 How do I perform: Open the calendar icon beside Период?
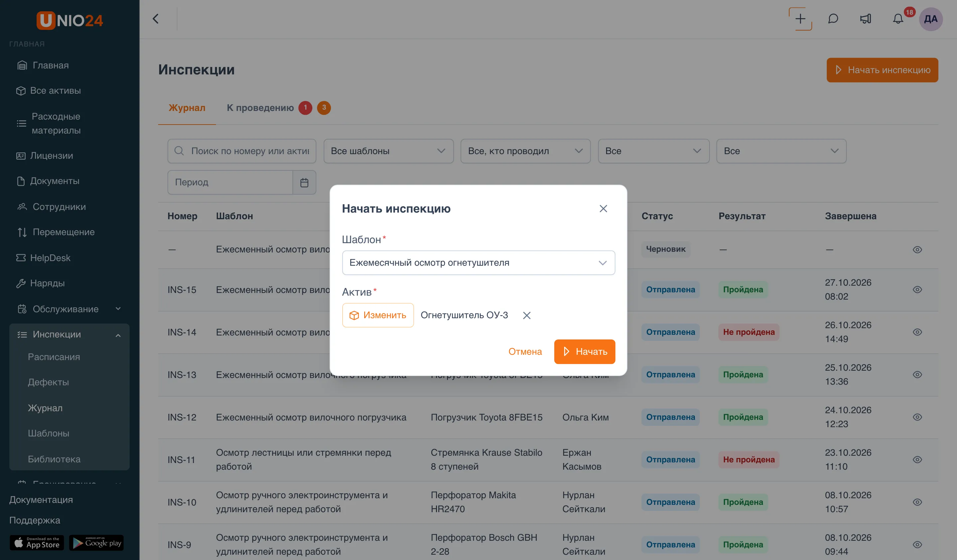pyautogui.click(x=304, y=183)
